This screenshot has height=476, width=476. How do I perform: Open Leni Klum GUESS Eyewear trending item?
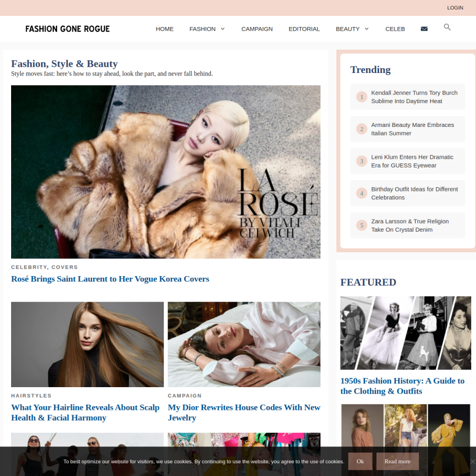407,161
